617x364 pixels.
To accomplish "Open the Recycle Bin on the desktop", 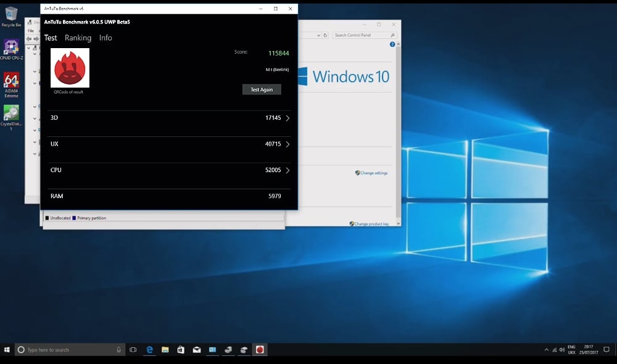I will [11, 16].
